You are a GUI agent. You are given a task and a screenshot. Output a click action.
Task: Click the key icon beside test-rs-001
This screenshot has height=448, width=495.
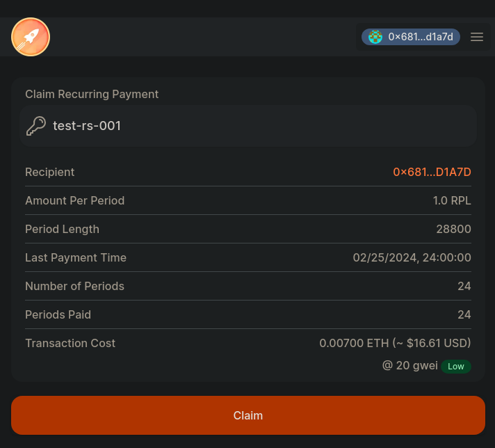(36, 126)
